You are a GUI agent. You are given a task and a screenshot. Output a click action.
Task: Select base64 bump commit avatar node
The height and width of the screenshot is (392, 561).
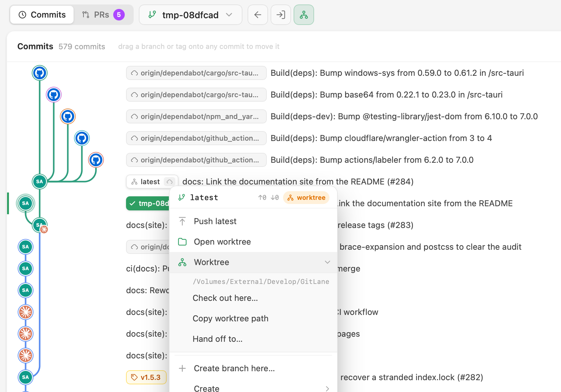(54, 95)
